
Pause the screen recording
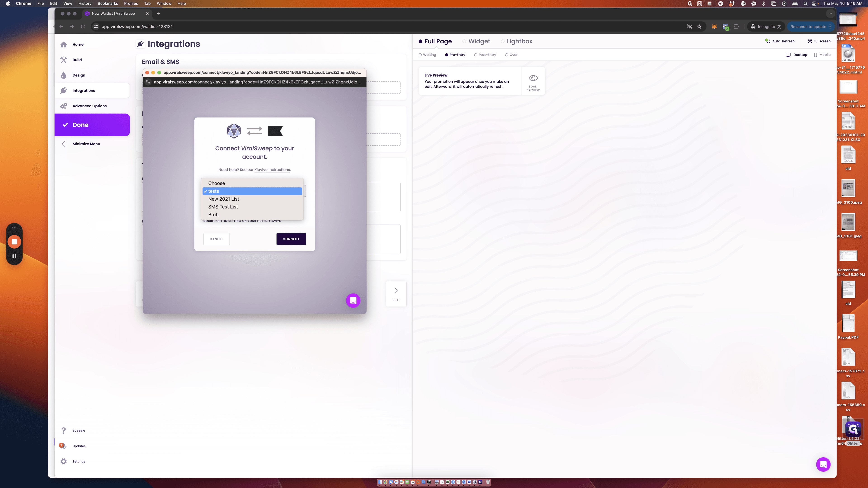pyautogui.click(x=14, y=256)
